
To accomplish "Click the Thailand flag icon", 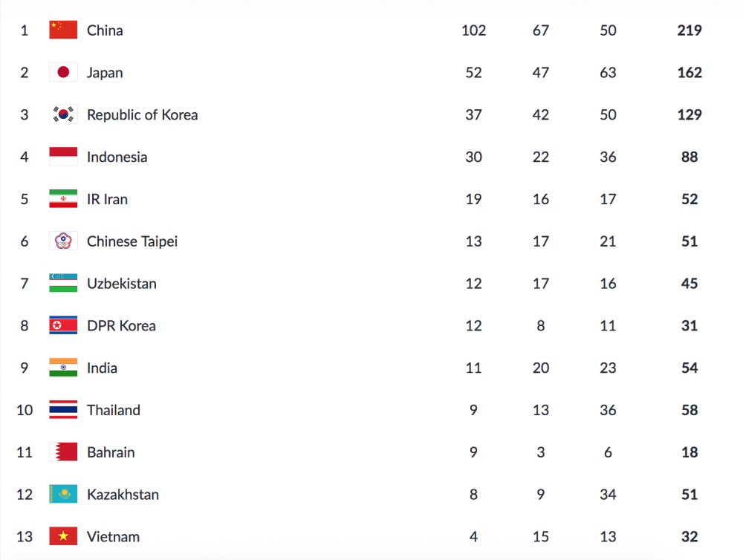I will tap(63, 410).
